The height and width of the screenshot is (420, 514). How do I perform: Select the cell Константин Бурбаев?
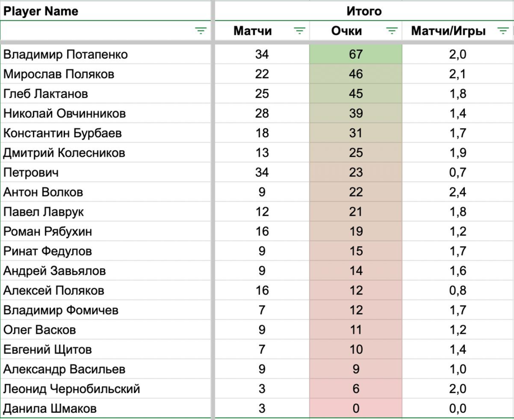pos(62,133)
